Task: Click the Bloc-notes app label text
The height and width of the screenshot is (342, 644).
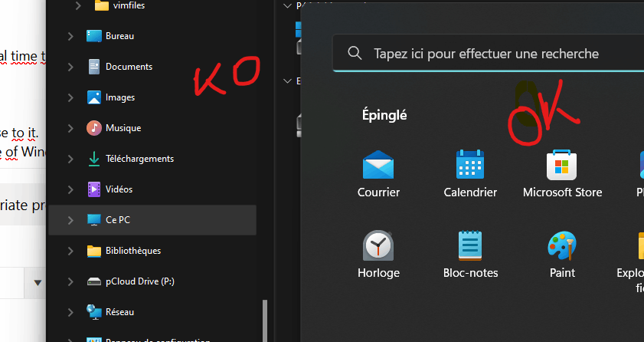Action: tap(470, 273)
